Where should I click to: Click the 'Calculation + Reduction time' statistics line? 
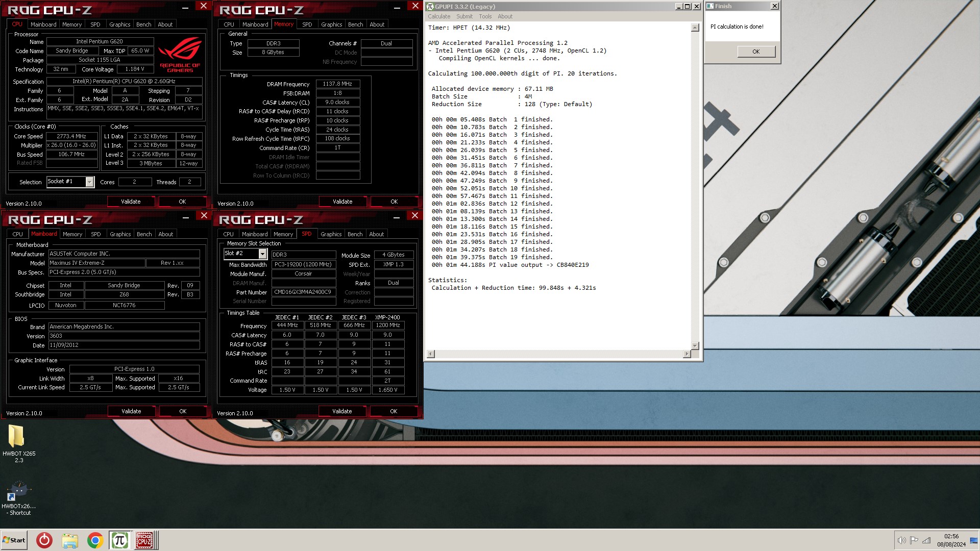[x=513, y=288]
